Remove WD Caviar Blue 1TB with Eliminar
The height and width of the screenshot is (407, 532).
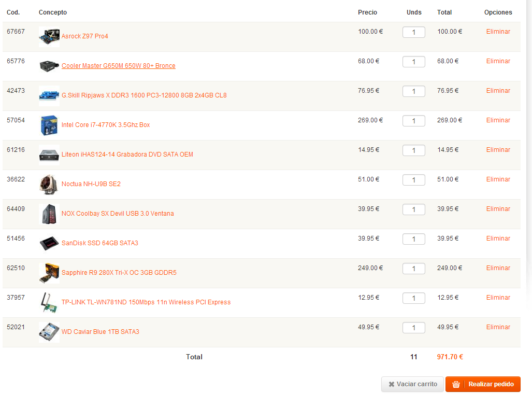tap(498, 327)
